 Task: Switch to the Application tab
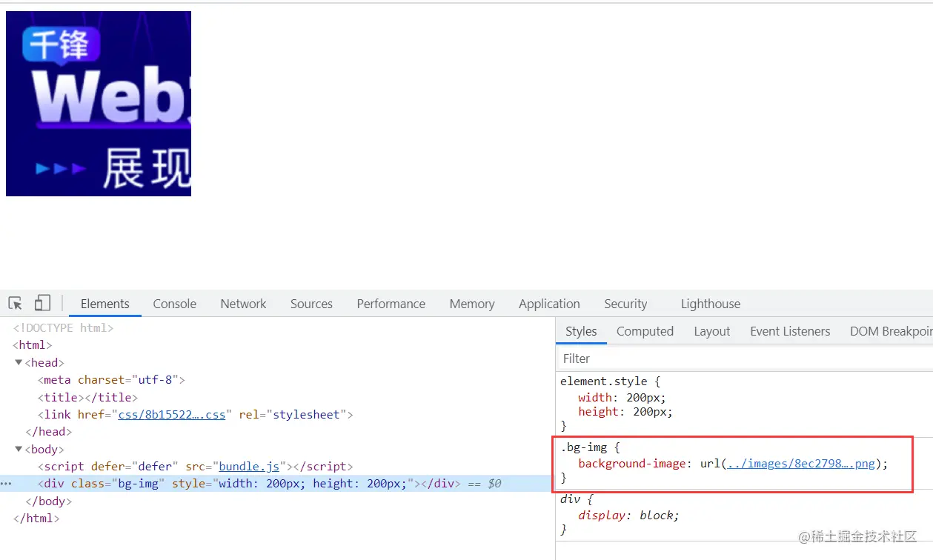point(549,304)
